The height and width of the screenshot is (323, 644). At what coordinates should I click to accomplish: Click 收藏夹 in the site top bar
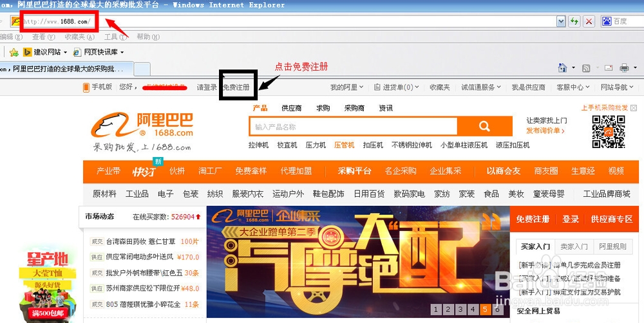point(439,87)
